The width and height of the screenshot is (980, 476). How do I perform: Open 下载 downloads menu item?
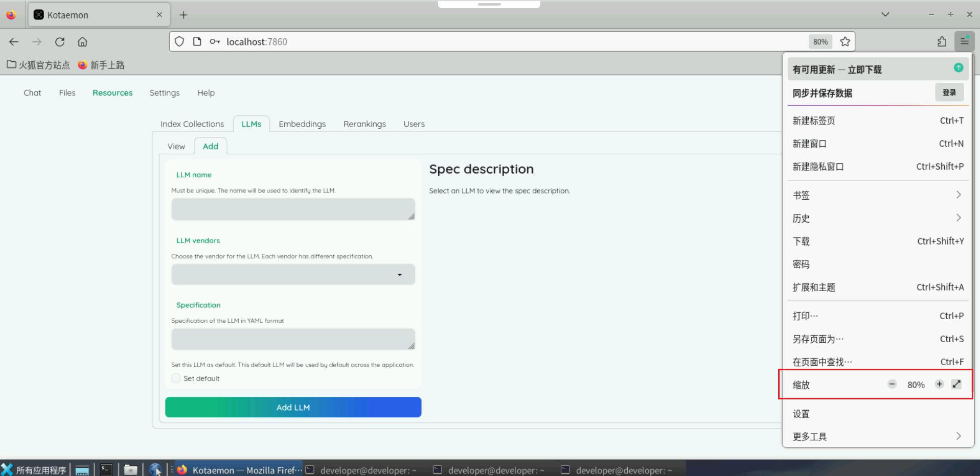pos(877,241)
